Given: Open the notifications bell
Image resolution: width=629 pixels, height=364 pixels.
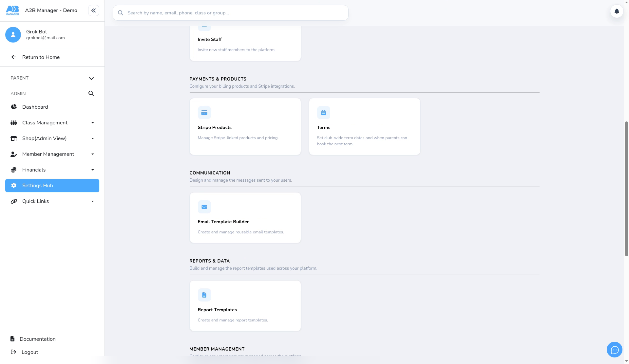Looking at the screenshot, I should coord(617,11).
